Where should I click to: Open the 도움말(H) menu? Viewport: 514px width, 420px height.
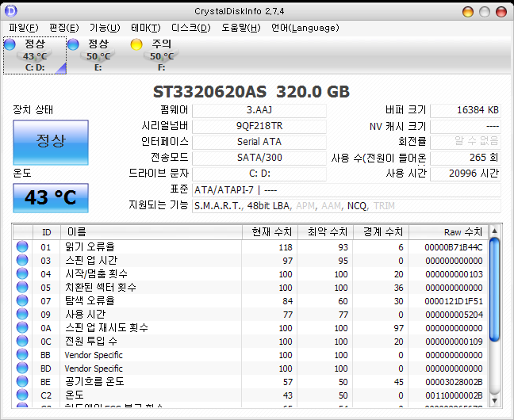tap(241, 28)
